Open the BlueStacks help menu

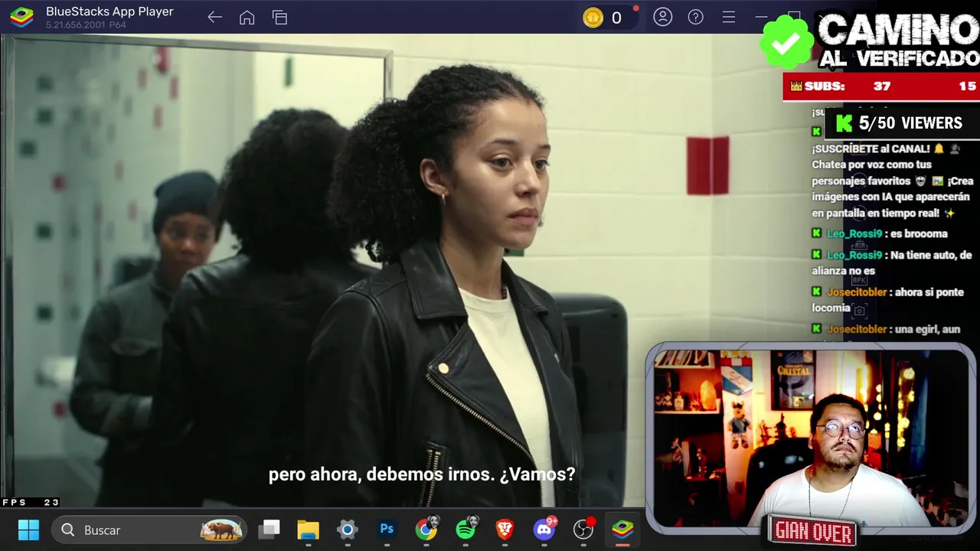(x=695, y=17)
